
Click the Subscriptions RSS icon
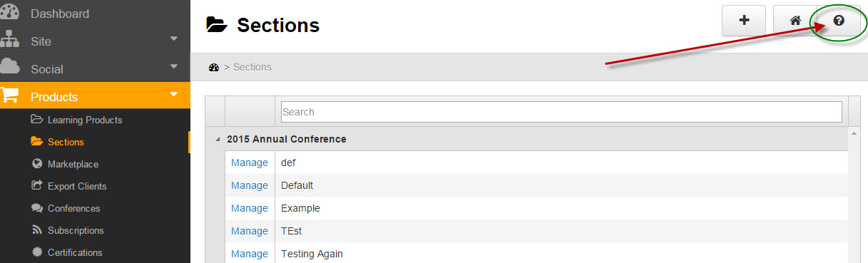pos(37,230)
